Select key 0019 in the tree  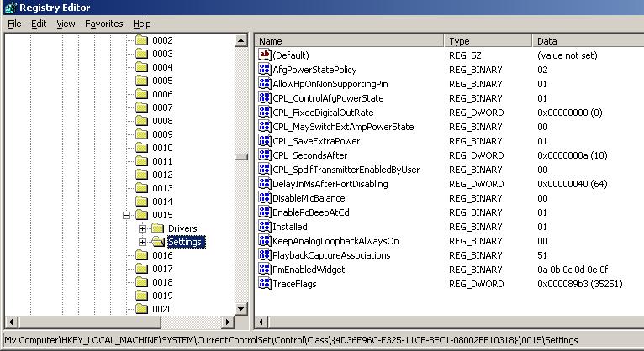click(x=162, y=296)
